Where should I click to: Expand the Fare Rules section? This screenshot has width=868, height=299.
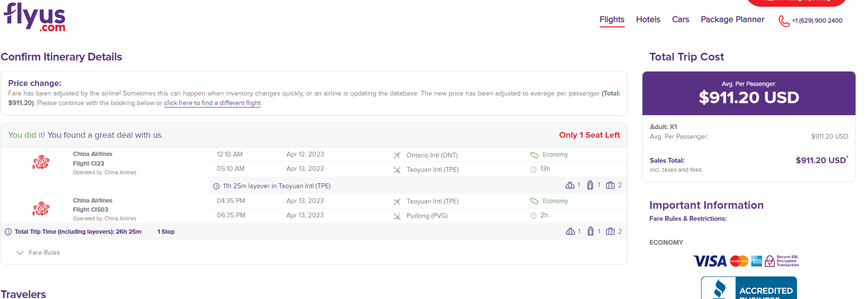pyautogui.click(x=38, y=252)
